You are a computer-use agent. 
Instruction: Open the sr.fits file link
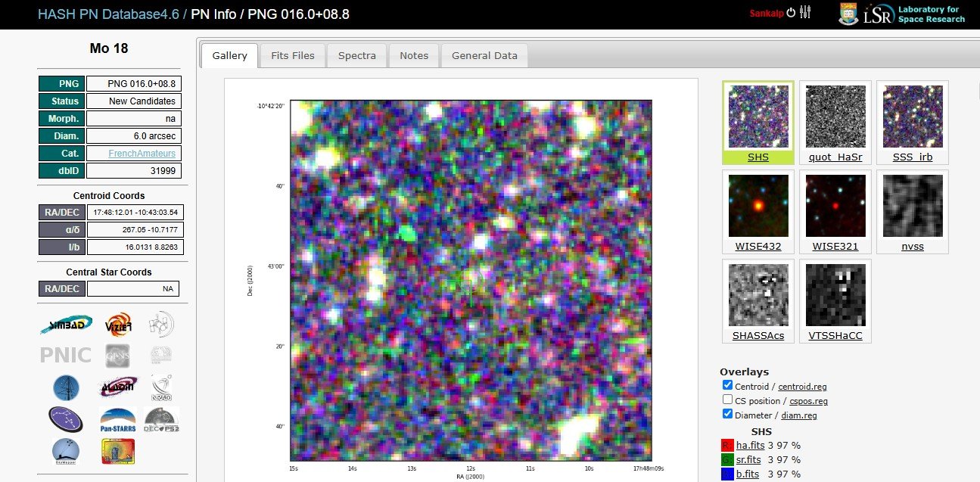point(749,459)
